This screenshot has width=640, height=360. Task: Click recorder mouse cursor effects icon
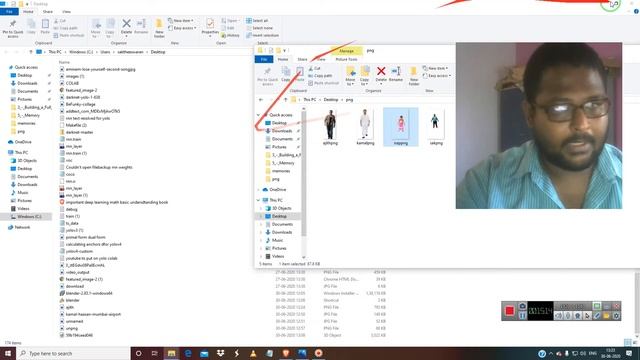pos(587,316)
